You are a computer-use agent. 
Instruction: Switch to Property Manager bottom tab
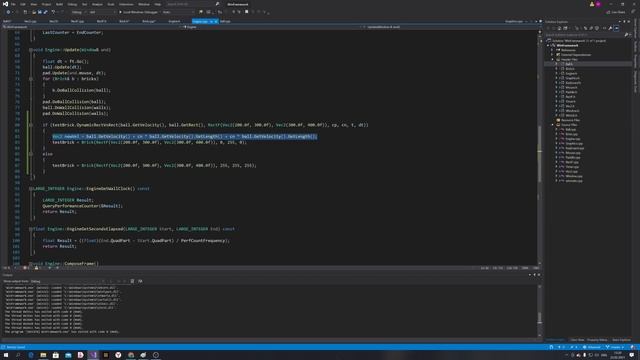pyautogui.click(x=598, y=340)
